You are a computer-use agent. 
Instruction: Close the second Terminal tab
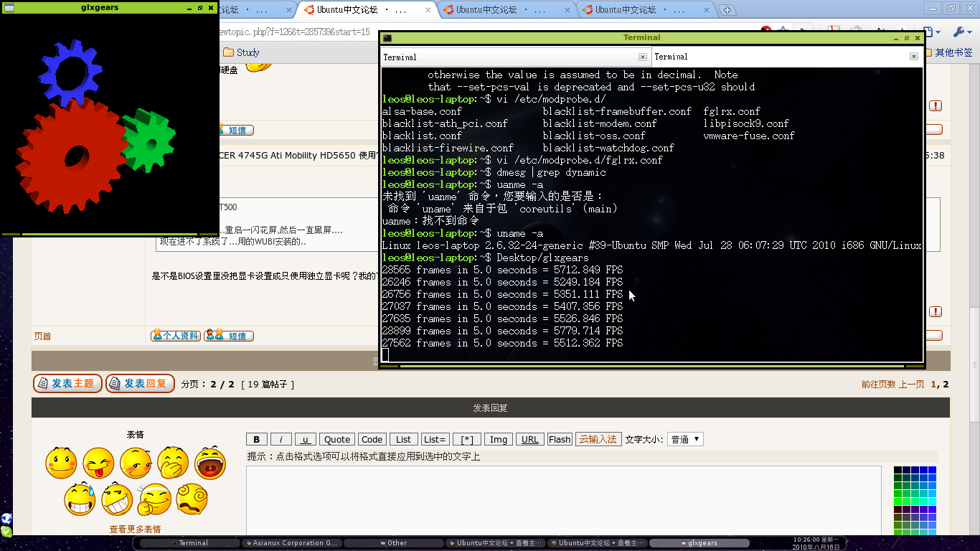point(913,57)
